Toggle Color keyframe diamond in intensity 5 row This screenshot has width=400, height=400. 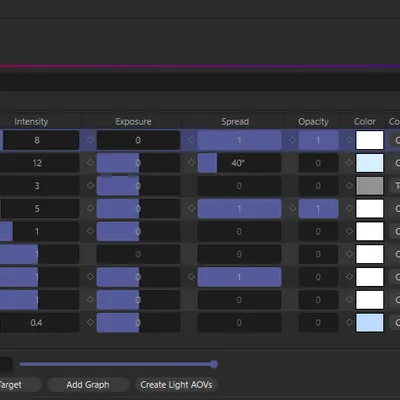click(x=349, y=208)
